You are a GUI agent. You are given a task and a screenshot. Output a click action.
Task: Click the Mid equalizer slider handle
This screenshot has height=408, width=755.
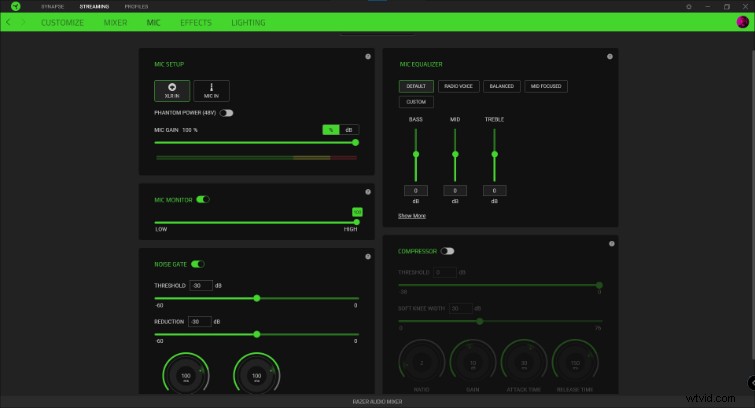pos(455,154)
